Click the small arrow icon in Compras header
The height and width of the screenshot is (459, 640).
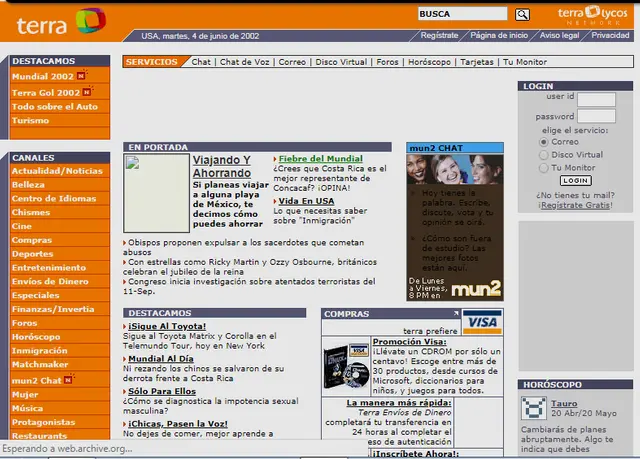(456, 313)
